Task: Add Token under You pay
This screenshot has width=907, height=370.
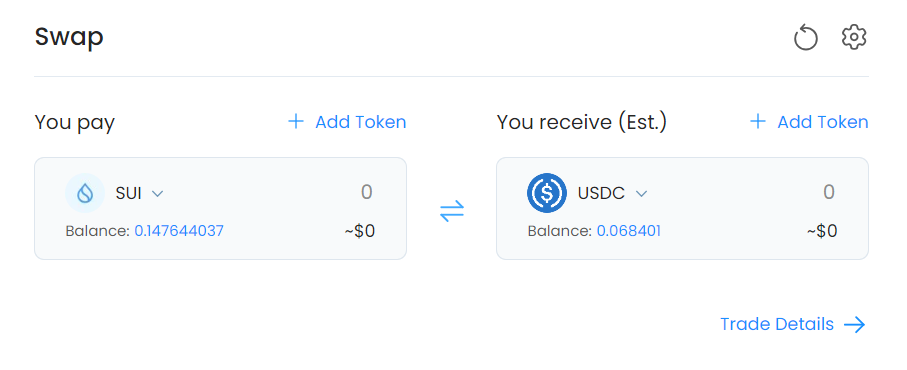Action: [360, 122]
